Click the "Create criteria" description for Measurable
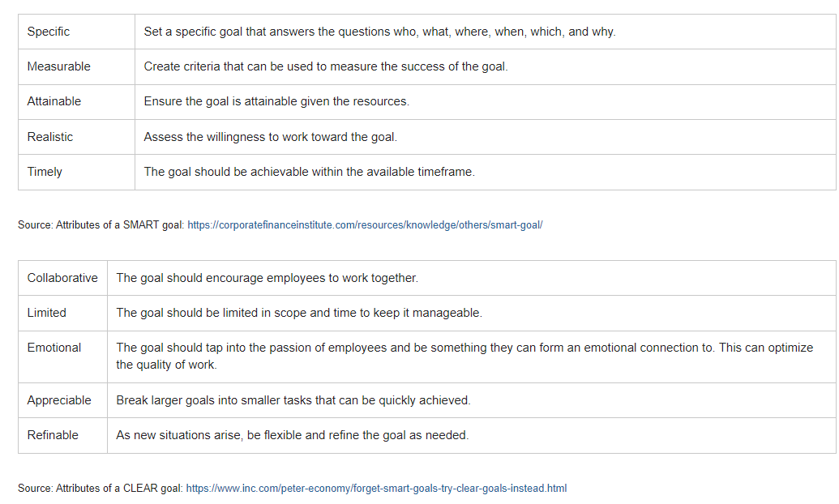839x504 pixels. (326, 66)
